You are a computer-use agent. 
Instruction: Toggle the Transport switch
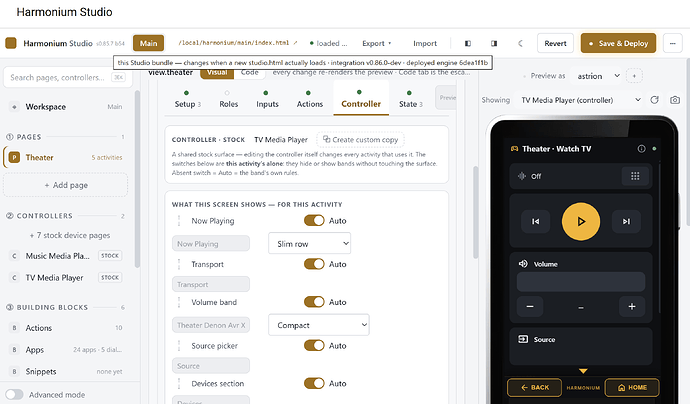[x=314, y=264]
